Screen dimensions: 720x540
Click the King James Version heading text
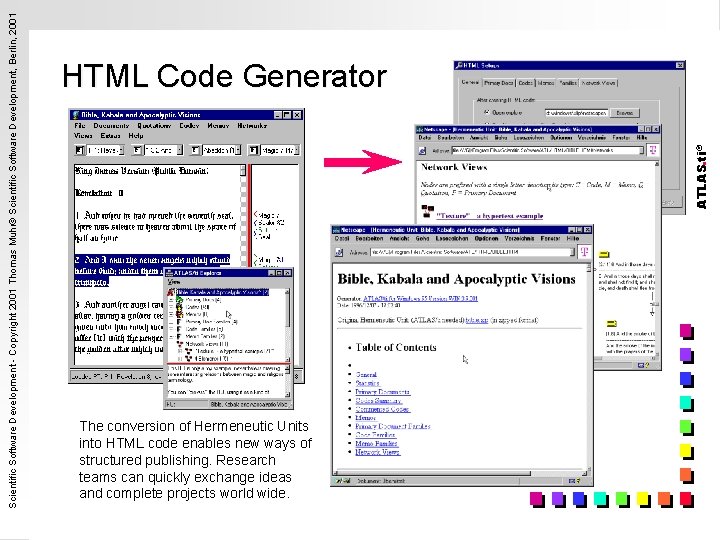pos(142,171)
